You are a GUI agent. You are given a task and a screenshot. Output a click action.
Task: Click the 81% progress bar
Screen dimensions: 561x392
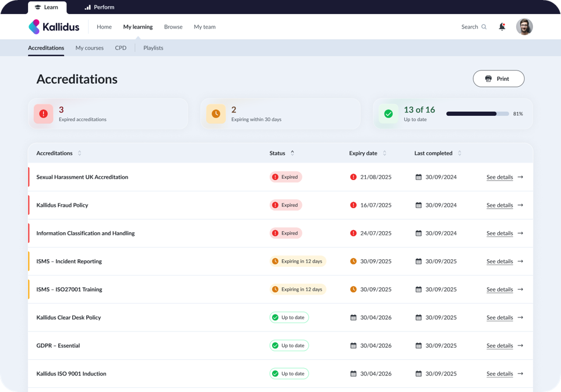coord(477,114)
